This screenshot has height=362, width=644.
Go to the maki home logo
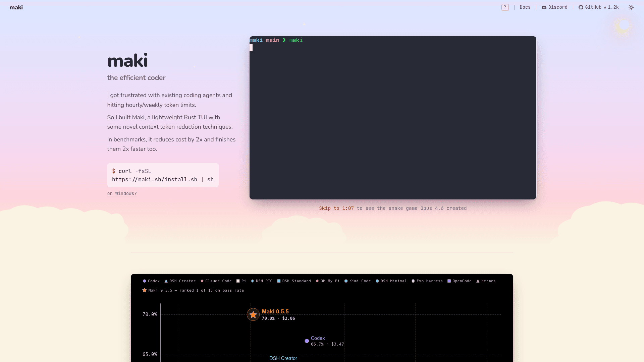point(16,7)
